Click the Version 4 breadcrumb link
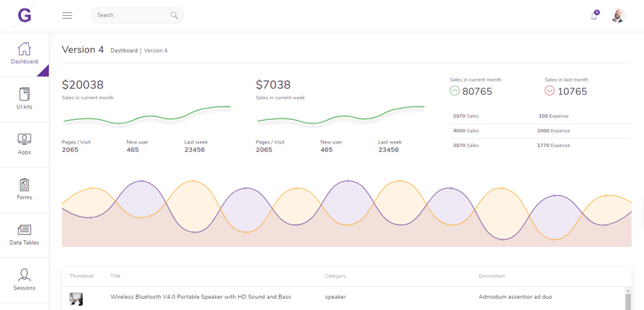Image resolution: width=644 pixels, height=310 pixels. [x=156, y=51]
